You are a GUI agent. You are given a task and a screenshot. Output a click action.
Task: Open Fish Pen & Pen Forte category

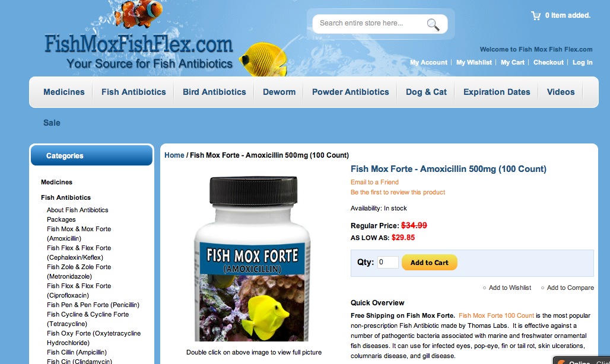pyautogui.click(x=93, y=305)
